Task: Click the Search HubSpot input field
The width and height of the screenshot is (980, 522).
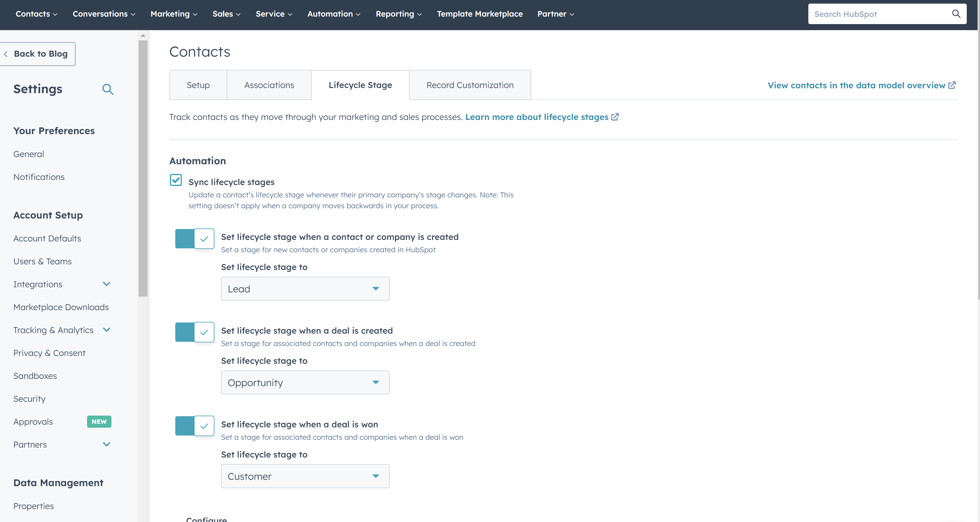Action: tap(875, 14)
